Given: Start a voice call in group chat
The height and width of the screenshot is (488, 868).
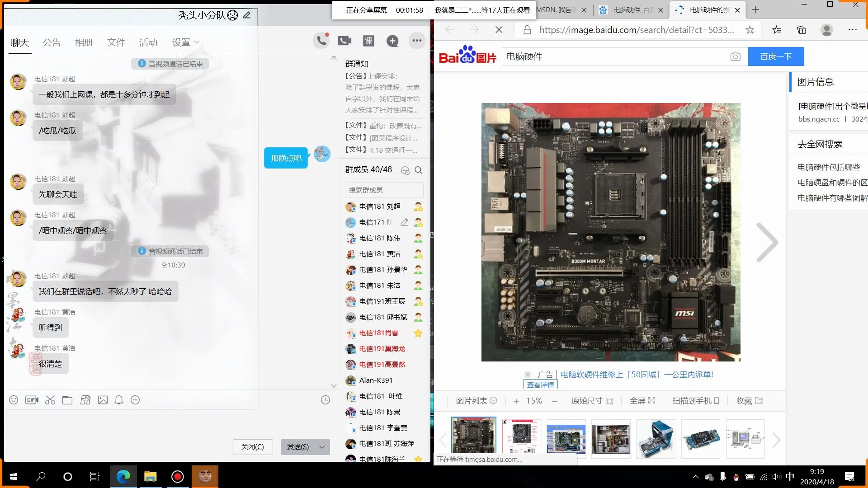Looking at the screenshot, I should coord(321,41).
